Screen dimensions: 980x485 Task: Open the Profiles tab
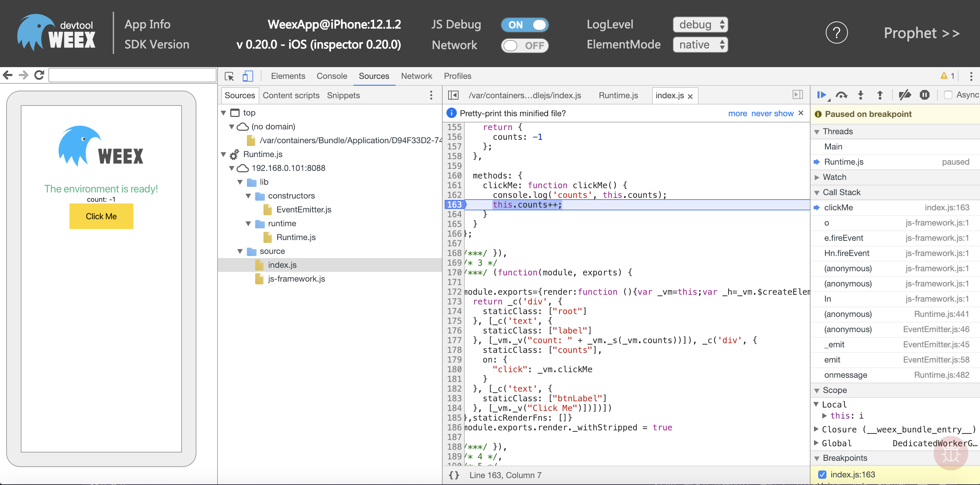[457, 76]
